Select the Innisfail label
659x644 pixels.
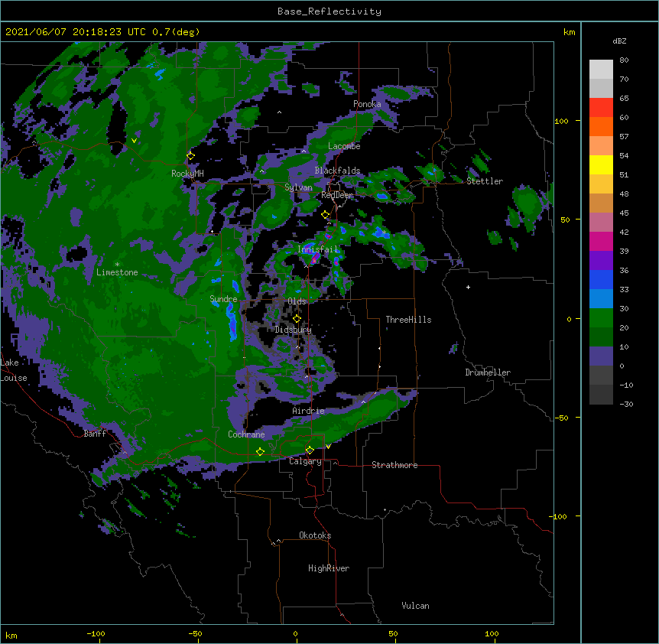coord(318,249)
